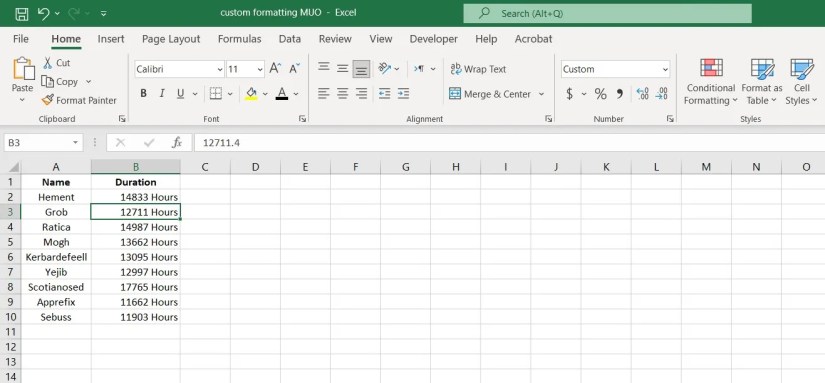
Task: Select the column B header
Action: coord(136,167)
